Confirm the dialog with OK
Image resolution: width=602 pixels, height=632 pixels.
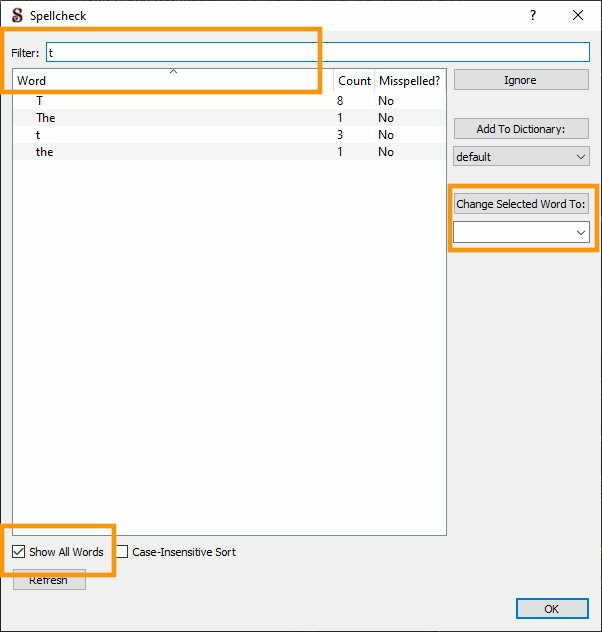click(552, 608)
